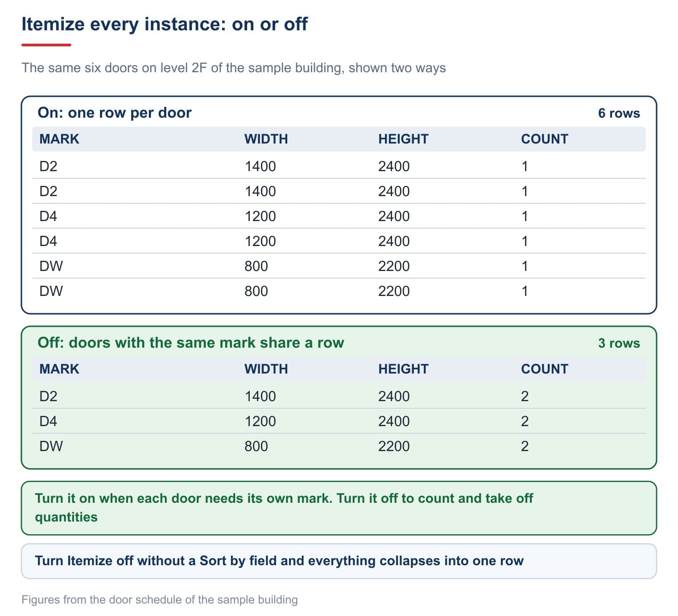Click the "6 rows" label
Image resolution: width=678 pixels, height=616 pixels.
coord(619,113)
